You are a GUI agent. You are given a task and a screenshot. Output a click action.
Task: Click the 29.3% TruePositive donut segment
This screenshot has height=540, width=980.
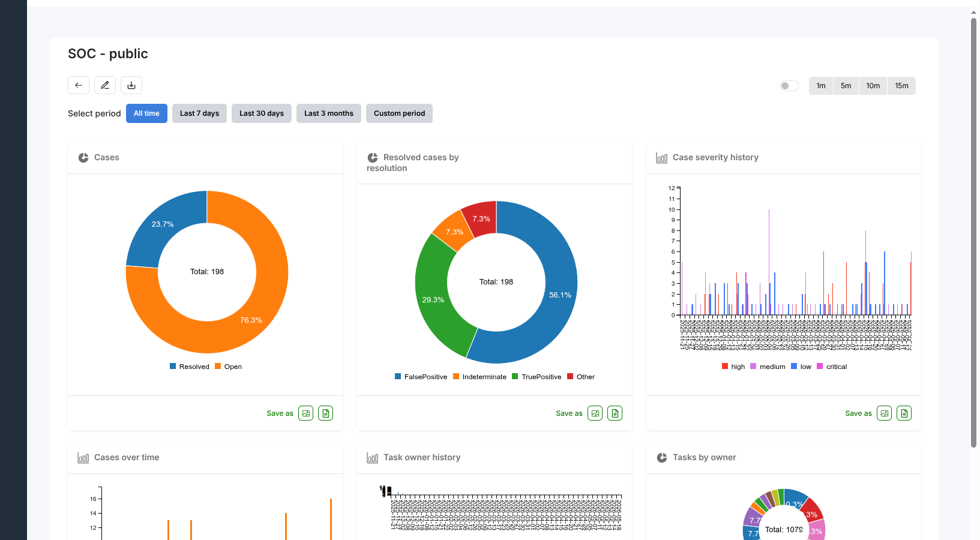pyautogui.click(x=433, y=299)
